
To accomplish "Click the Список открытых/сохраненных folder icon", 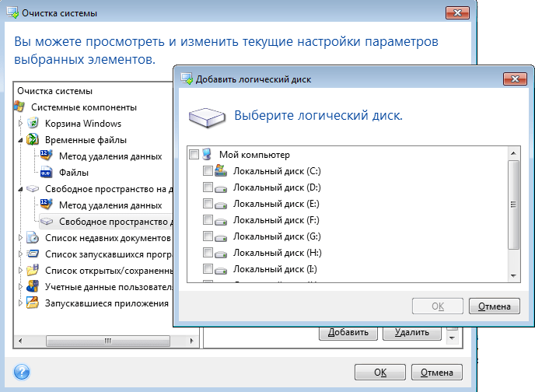I will (x=33, y=270).
